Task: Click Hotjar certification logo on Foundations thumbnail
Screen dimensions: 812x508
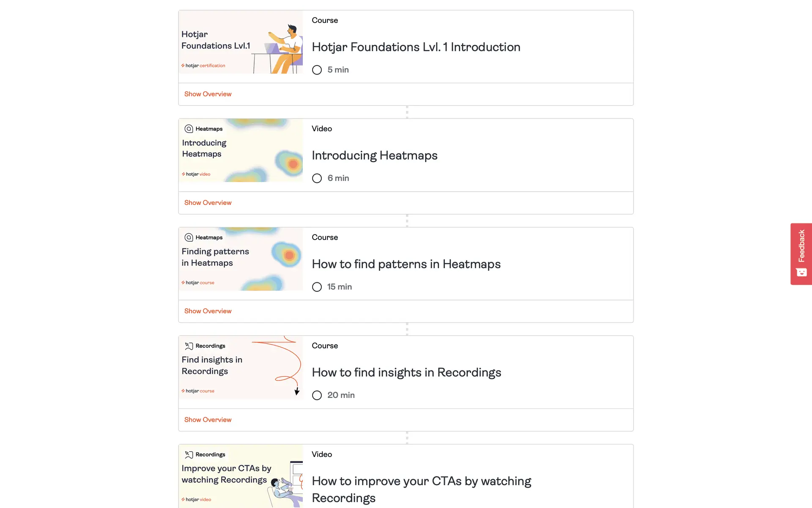Action: tap(203, 66)
